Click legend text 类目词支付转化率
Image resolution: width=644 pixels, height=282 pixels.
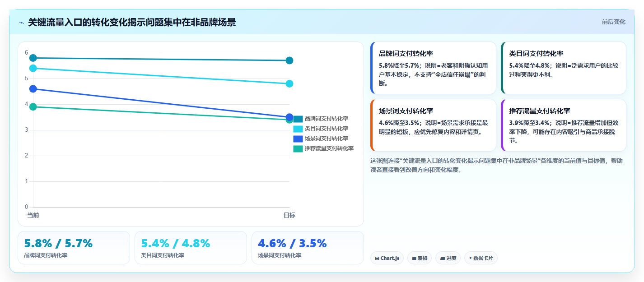tap(327, 129)
